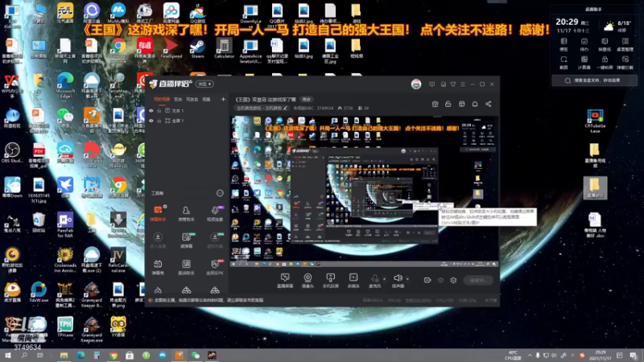Viewport: 644px width, 362px height.
Task: Open the notification bell icon
Action: pyautogui.click(x=475, y=105)
